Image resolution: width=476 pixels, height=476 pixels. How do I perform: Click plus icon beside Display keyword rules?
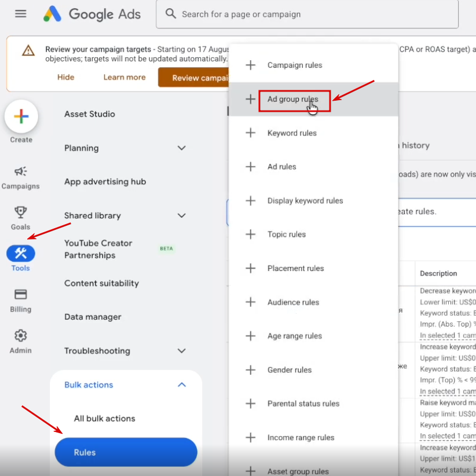click(250, 200)
